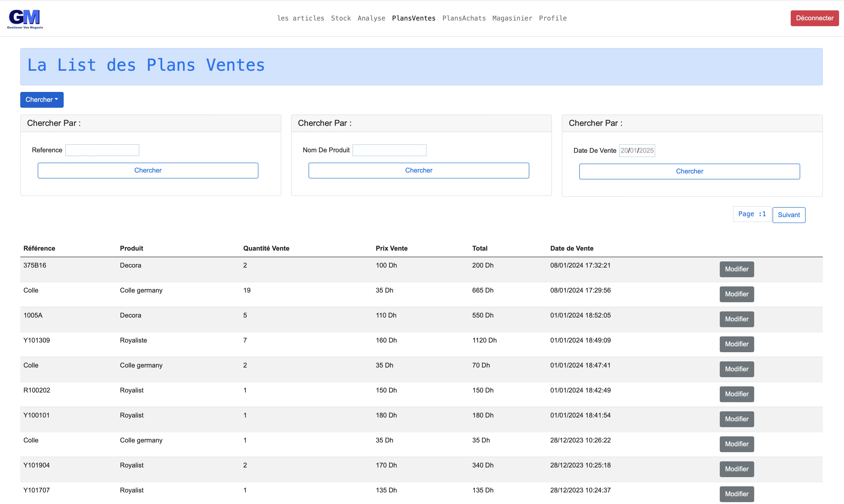This screenshot has height=504, width=844.
Task: Select the Royaliste product cell
Action: 133,341
